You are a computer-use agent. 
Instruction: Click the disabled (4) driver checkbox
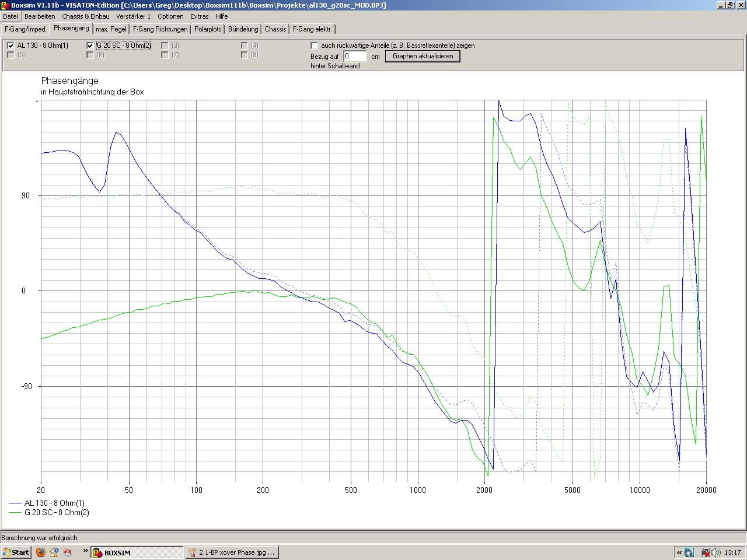pyautogui.click(x=244, y=45)
